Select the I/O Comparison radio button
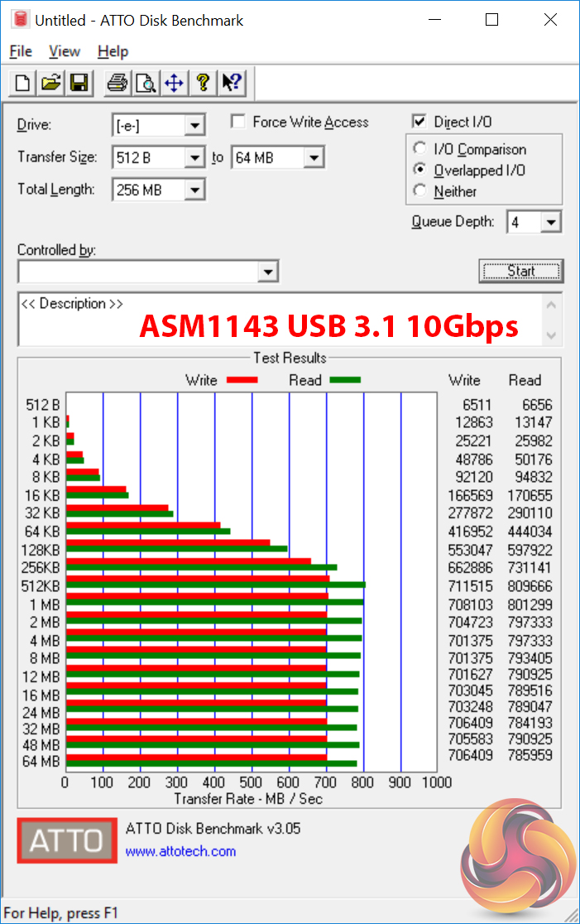Screen dimensions: 580x924 pos(419,148)
